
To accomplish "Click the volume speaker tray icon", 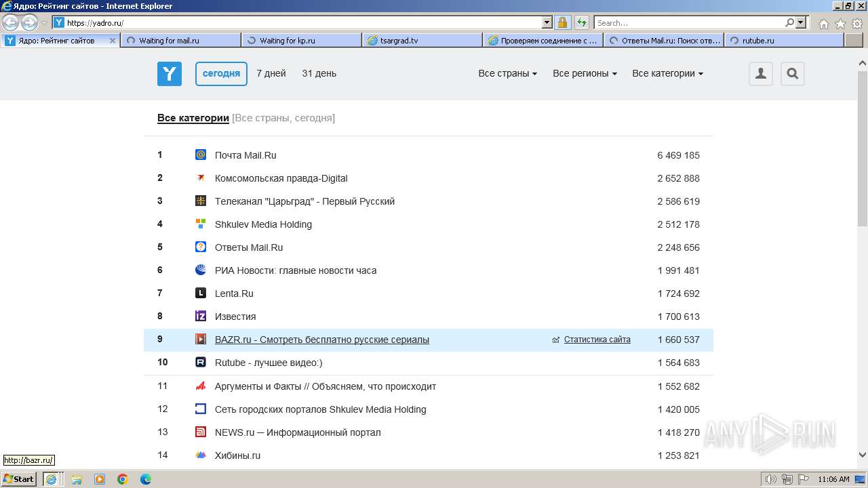I will tap(771, 479).
